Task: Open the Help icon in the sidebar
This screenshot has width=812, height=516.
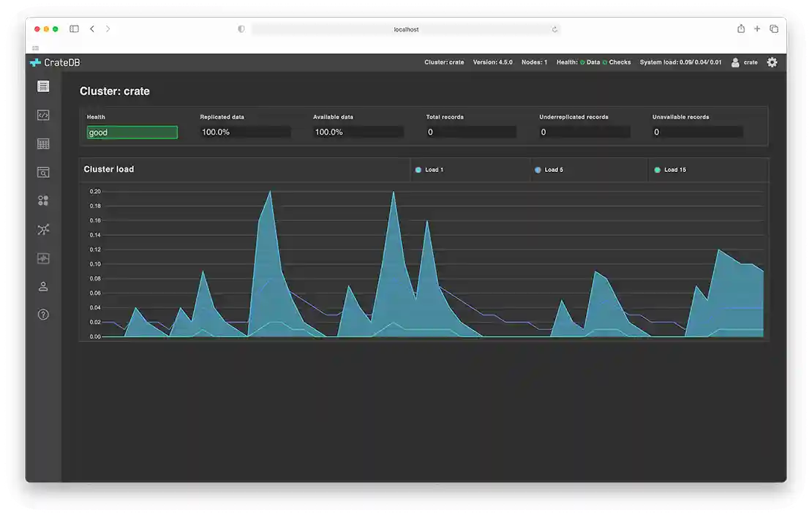Action: pos(43,315)
